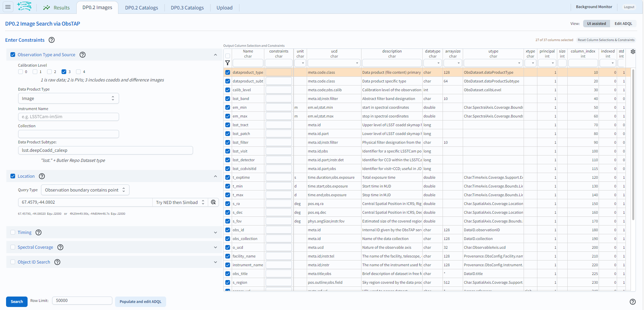The image size is (644, 310).
Task: Open Populate and edit ADQL
Action: point(140,302)
